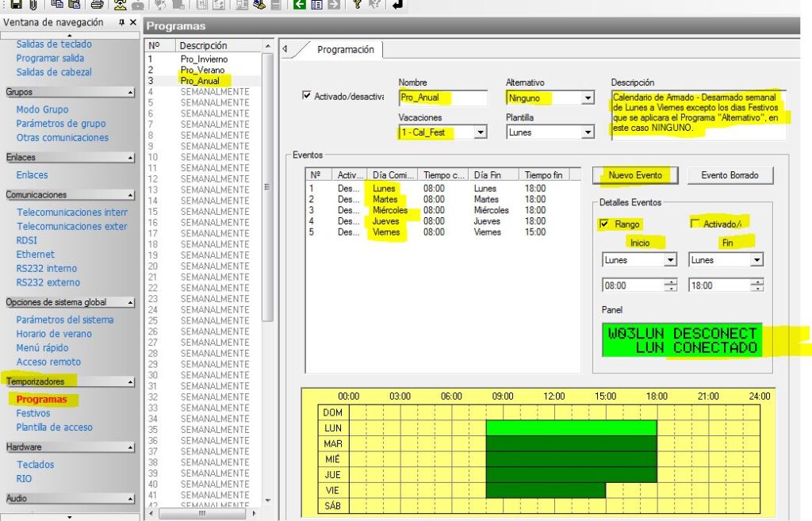Viewport: 812px width, 521px height.
Task: Click the program list horizontal scrollbar
Action: tap(202, 513)
